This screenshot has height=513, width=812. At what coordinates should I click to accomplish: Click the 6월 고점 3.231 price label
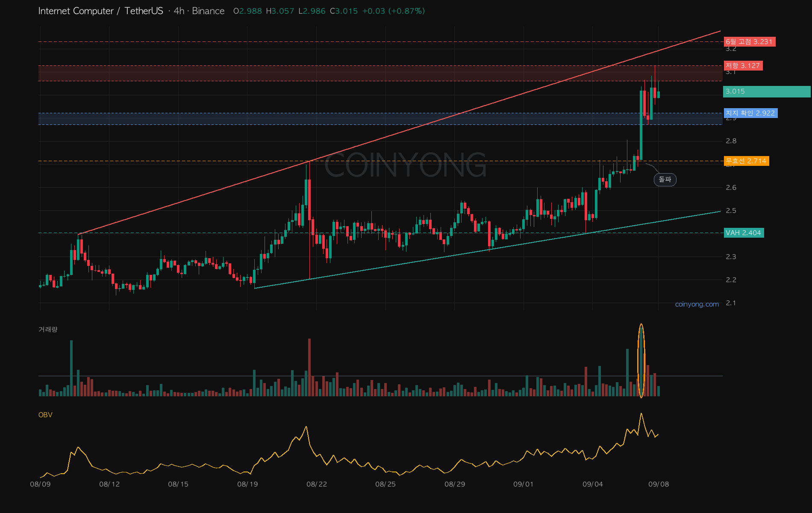click(749, 42)
